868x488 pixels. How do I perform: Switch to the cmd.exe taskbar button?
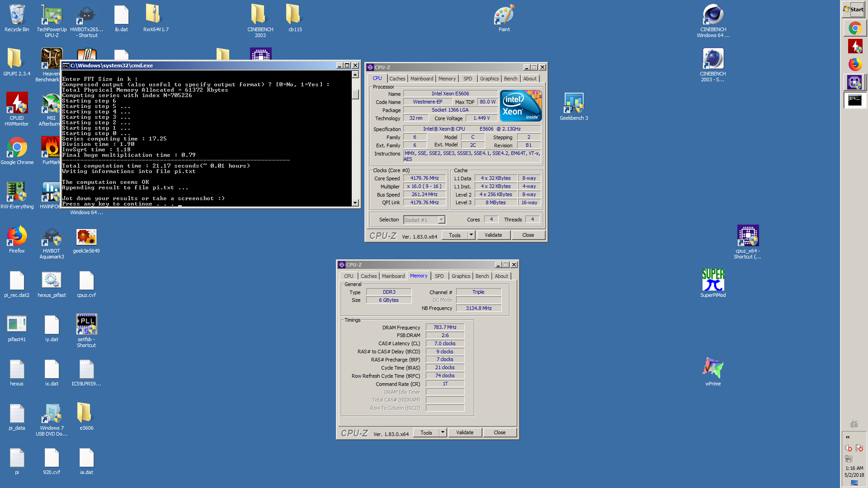point(854,101)
